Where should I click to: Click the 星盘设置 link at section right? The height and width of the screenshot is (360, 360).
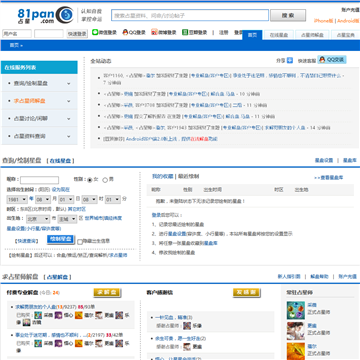(x=324, y=160)
